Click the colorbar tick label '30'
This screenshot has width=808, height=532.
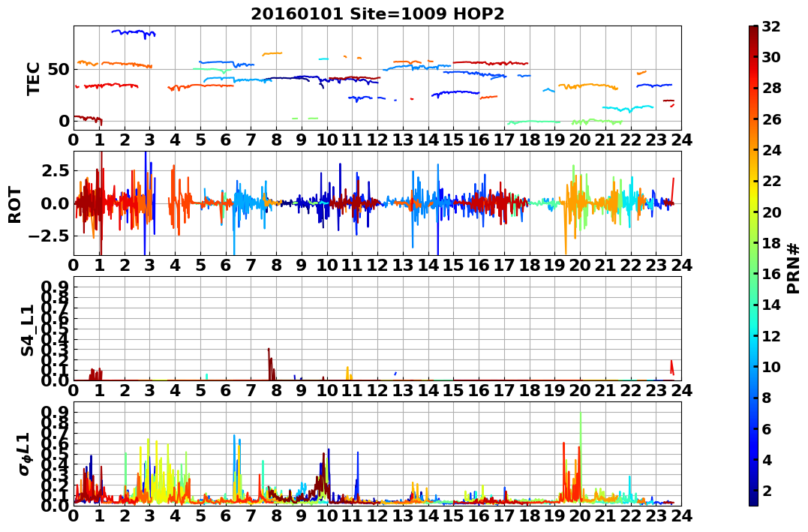(771, 57)
